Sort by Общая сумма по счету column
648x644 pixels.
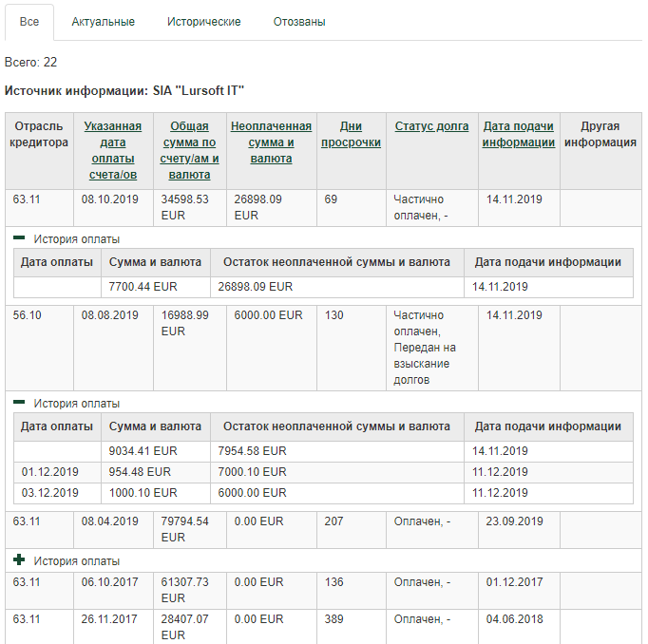pyautogui.click(x=189, y=150)
